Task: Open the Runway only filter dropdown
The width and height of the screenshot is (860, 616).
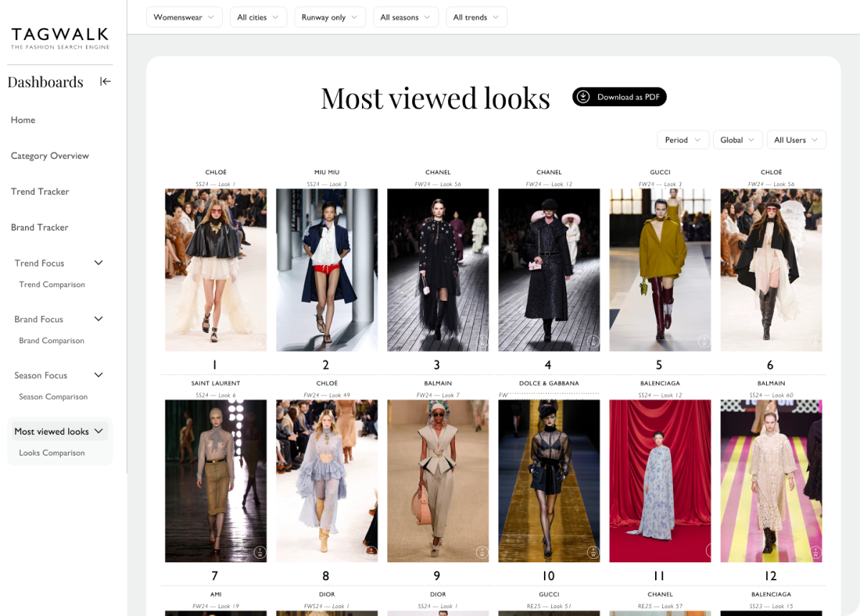Action: click(x=330, y=17)
